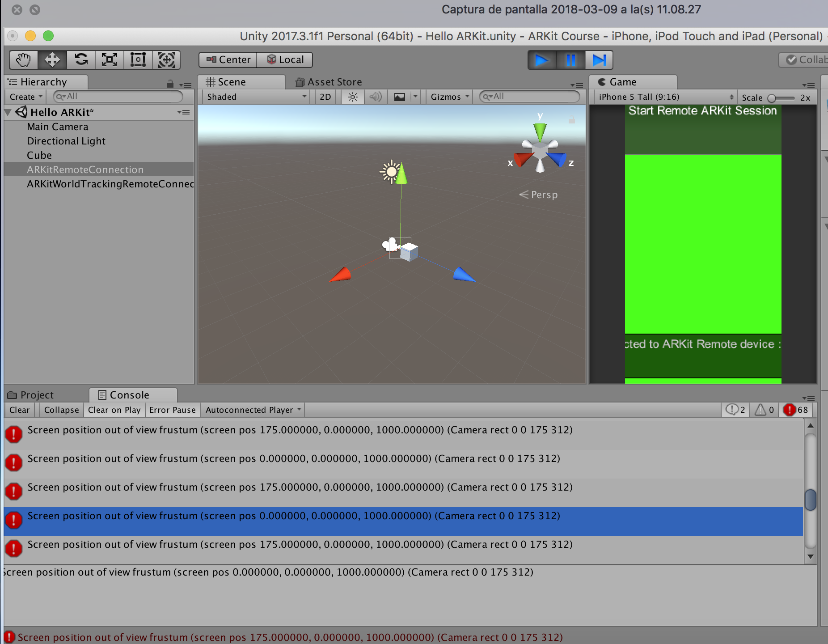The width and height of the screenshot is (828, 644).
Task: Select the Scale tool
Action: click(x=110, y=60)
